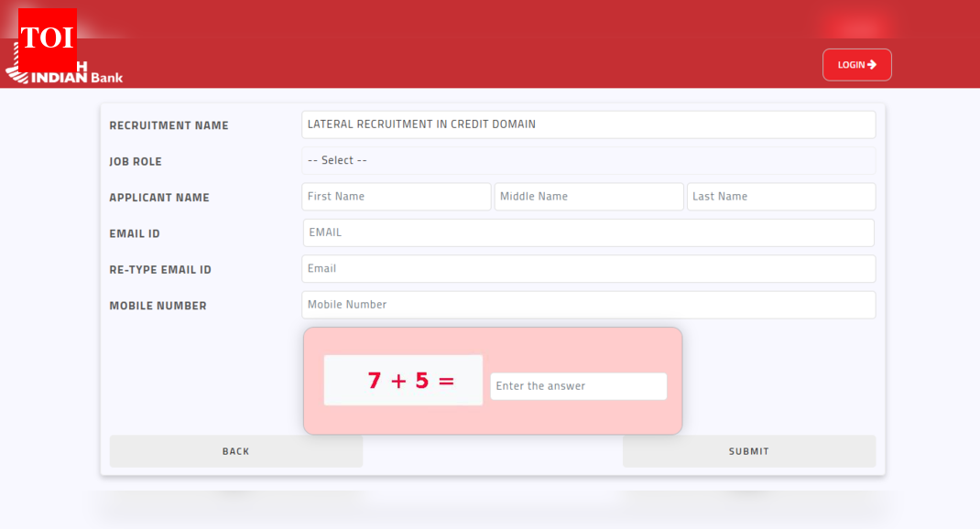Viewport: 980px width, 529px height.
Task: Select the Last Name field
Action: (x=780, y=197)
